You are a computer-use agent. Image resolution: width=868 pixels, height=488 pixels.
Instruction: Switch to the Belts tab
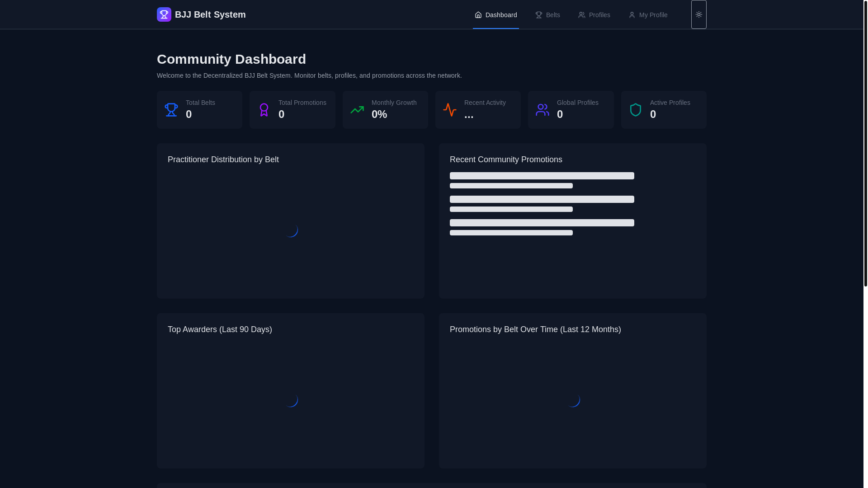tap(547, 15)
